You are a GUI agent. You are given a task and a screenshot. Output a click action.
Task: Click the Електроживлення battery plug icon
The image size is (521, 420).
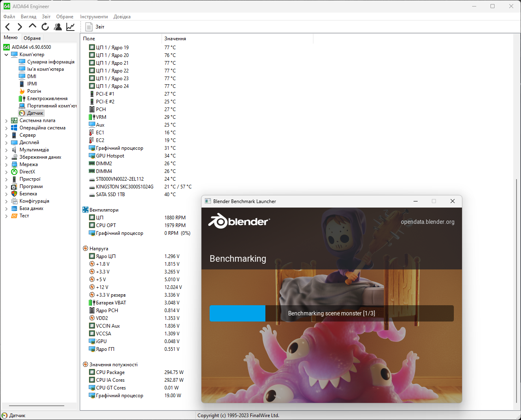coord(22,98)
